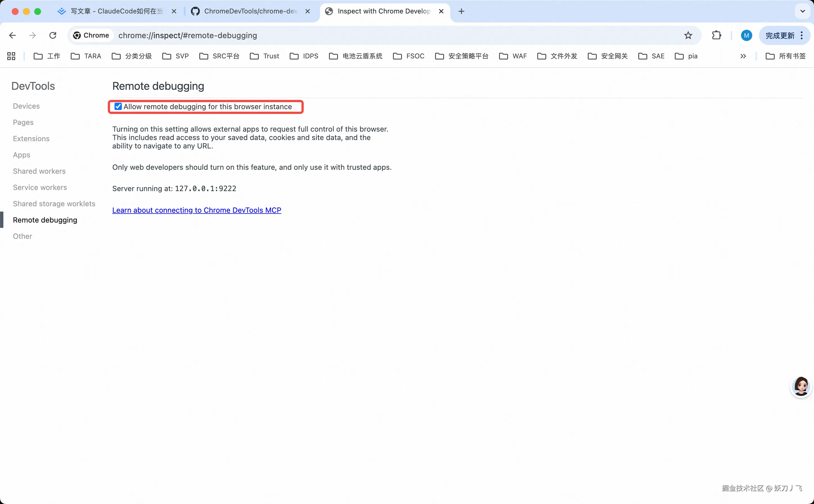Open a new tab with plus button

(x=461, y=11)
